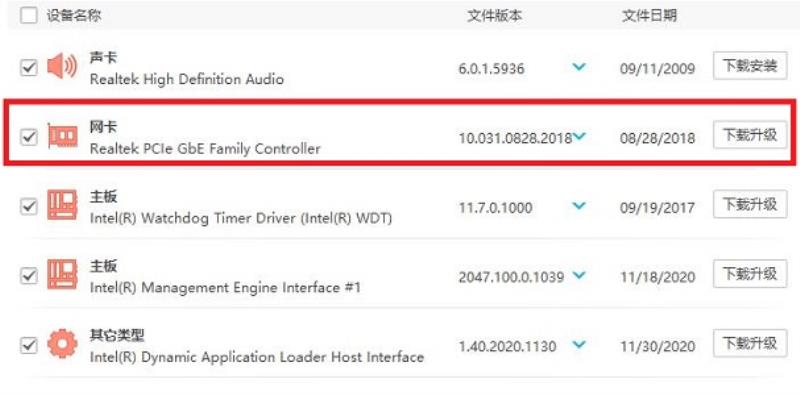The height and width of the screenshot is (395, 800).
Task: Expand version dropdown for 10.031.0828.2018
Action: (579, 136)
